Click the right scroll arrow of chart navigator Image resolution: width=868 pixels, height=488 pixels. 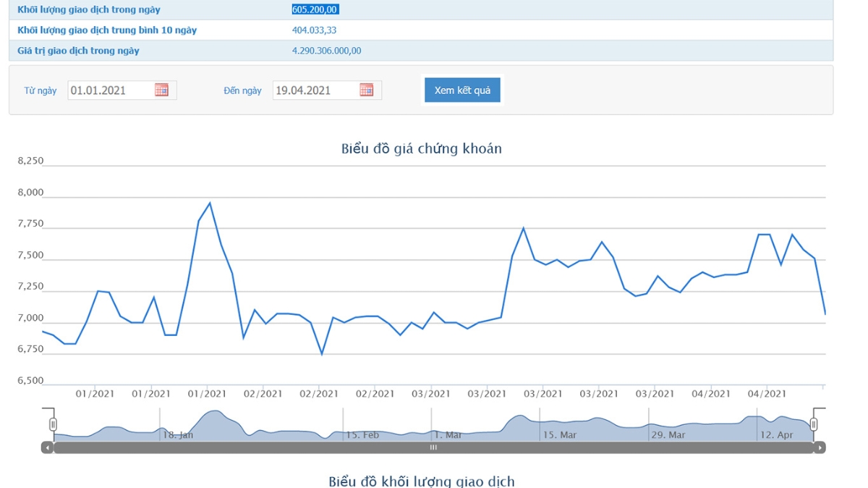click(820, 448)
